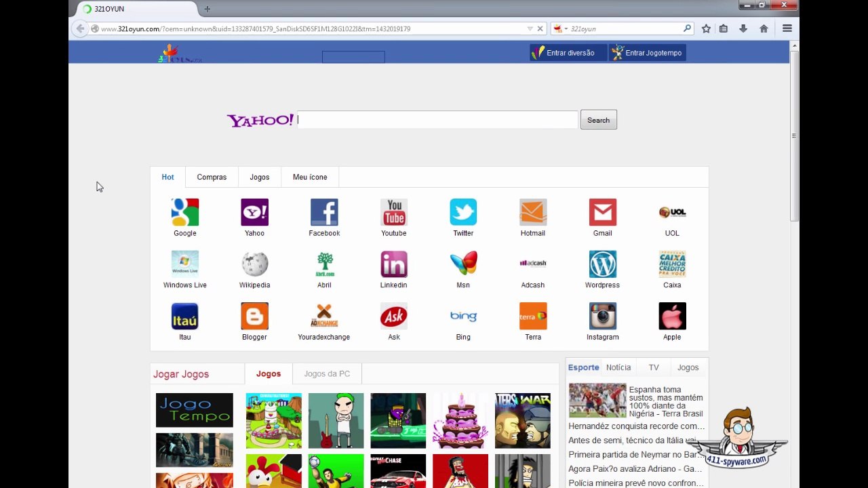Read the Espanha toma sustos news headline
Image resolution: width=868 pixels, height=488 pixels.
coord(666,401)
